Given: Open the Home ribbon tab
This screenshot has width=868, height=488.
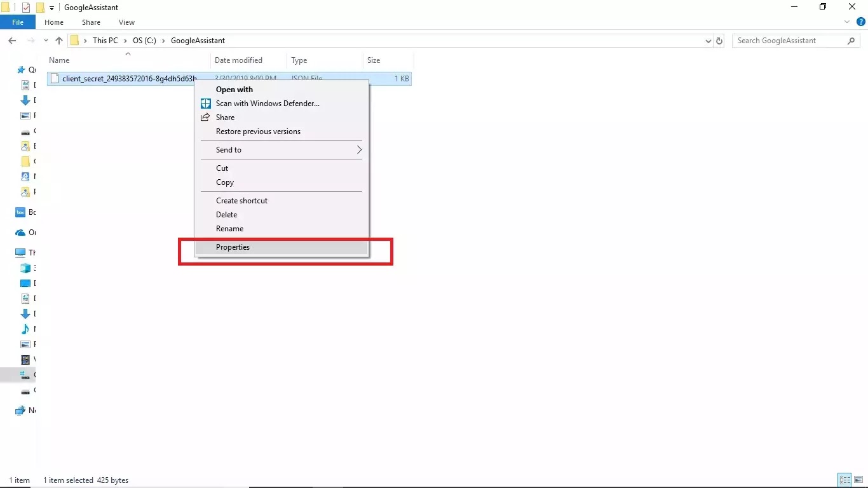Looking at the screenshot, I should tap(54, 22).
